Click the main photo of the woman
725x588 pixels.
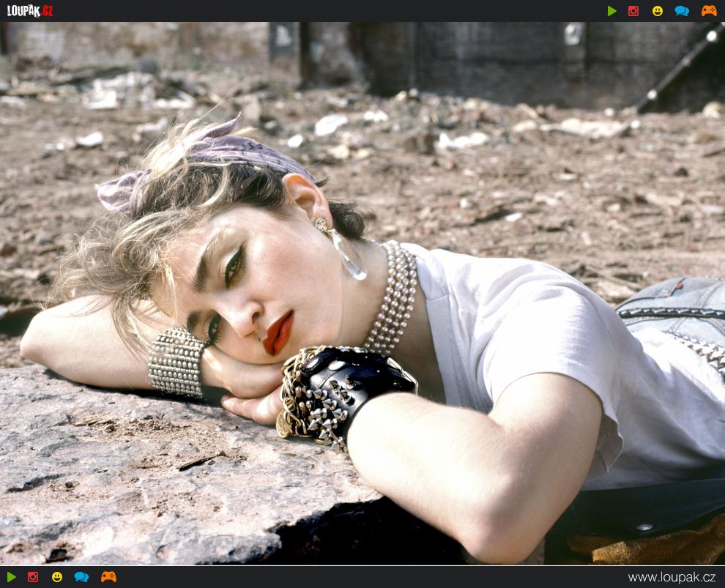[362, 293]
